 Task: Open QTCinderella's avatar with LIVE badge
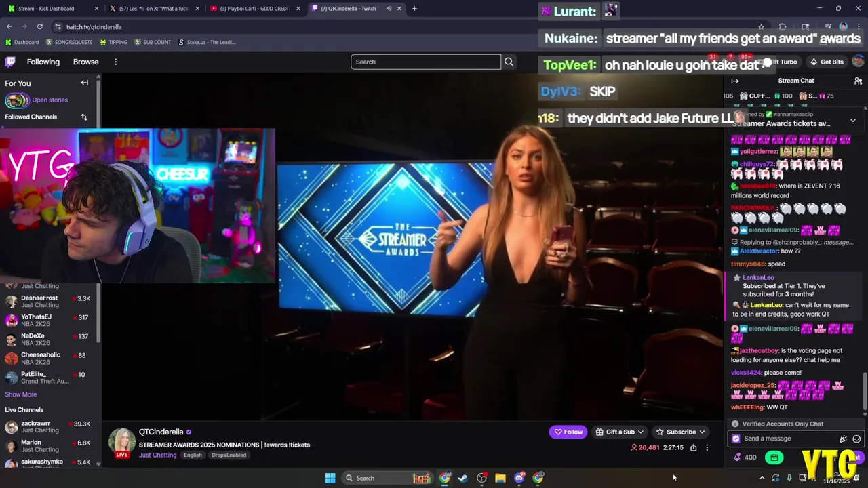(x=122, y=442)
